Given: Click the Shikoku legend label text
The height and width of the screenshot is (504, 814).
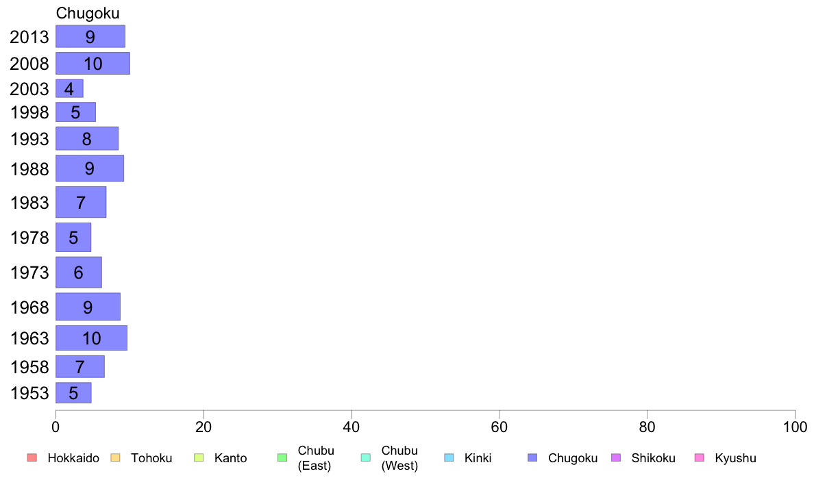Looking at the screenshot, I should pyautogui.click(x=653, y=458).
